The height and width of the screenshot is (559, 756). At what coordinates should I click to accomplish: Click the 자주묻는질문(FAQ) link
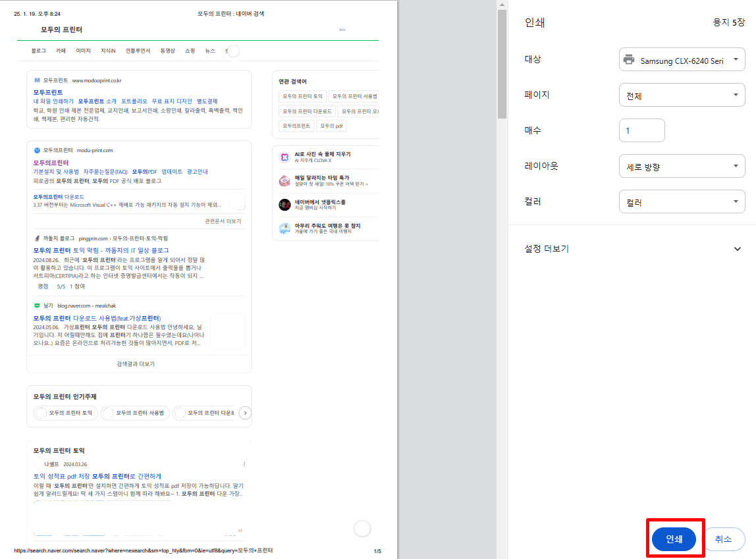(x=105, y=172)
